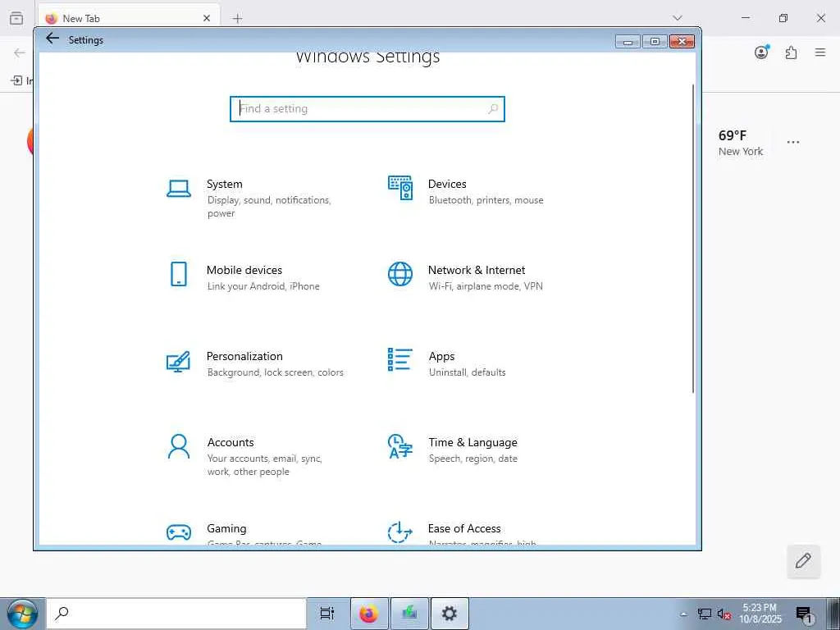Click the Firefox customize pencil icon
840x630 pixels.
tap(803, 561)
